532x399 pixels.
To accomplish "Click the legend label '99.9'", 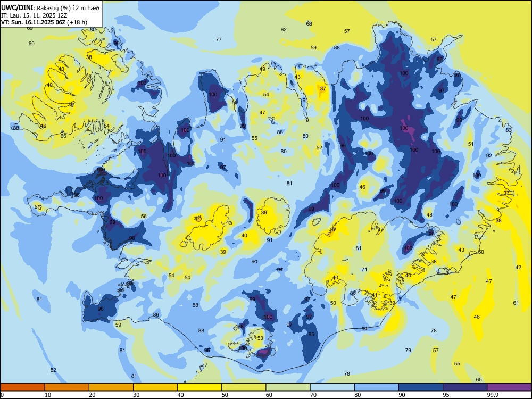I will coord(493,395).
